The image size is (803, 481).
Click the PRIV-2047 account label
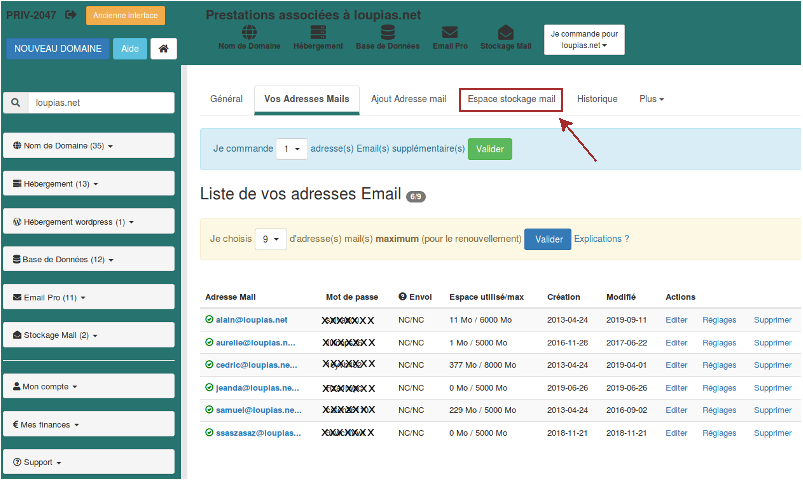(31, 15)
